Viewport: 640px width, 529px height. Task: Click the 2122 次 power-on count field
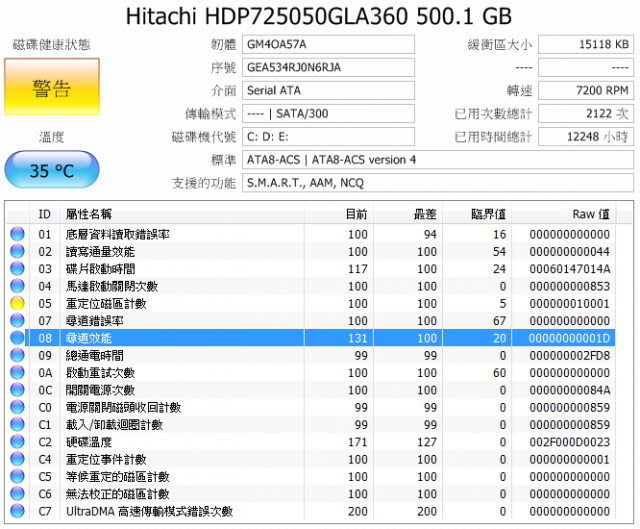[586, 113]
